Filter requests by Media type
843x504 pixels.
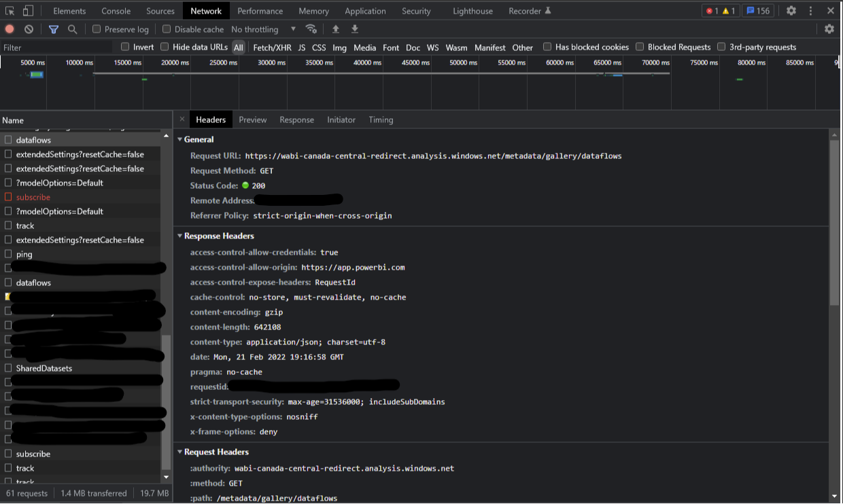coord(364,48)
